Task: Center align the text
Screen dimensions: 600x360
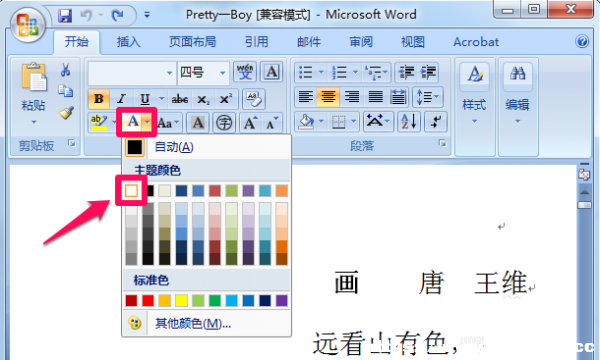Action: [328, 96]
